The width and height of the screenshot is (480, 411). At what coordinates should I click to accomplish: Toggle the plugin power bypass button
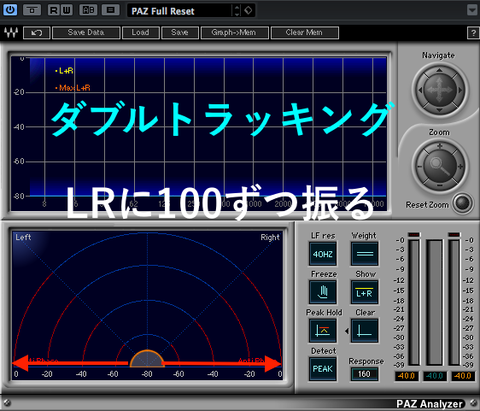pos(10,10)
